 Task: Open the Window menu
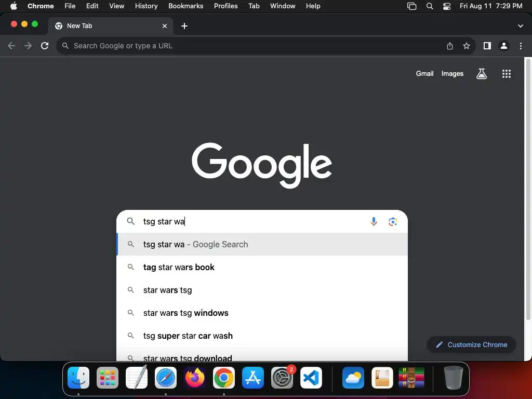[283, 6]
